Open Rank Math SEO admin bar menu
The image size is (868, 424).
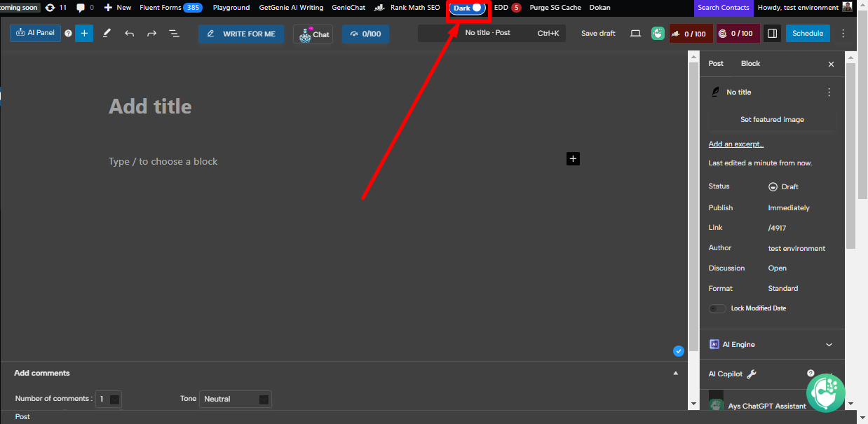coord(407,8)
